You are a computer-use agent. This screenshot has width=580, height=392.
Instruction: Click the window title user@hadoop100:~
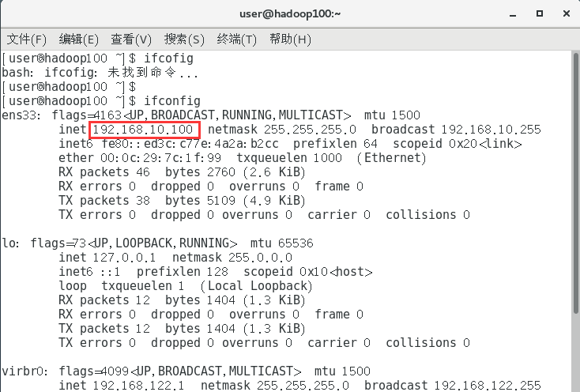tap(290, 14)
